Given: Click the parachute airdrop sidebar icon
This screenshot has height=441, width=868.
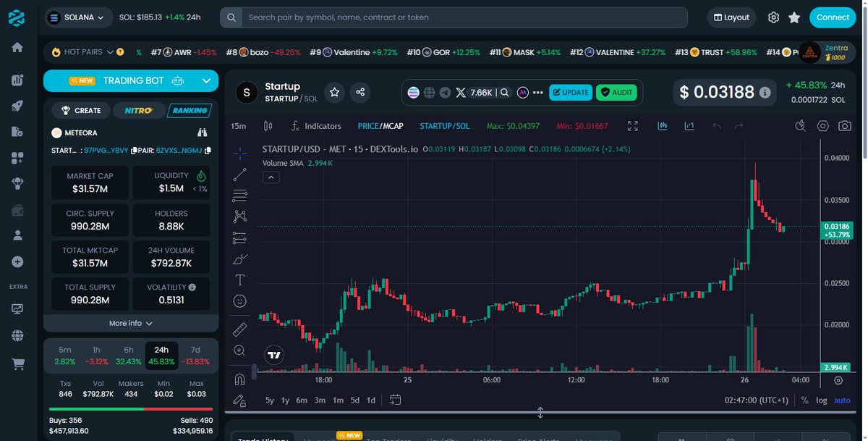Looking at the screenshot, I should (x=17, y=184).
